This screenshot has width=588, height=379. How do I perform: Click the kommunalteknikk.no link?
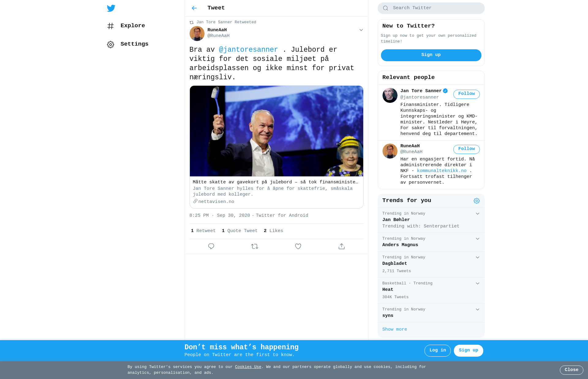tap(442, 171)
